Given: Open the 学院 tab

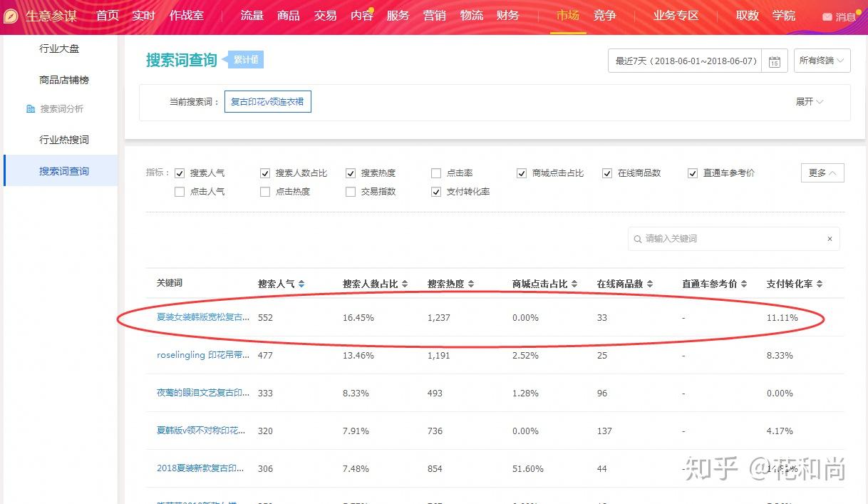Looking at the screenshot, I should 784,16.
